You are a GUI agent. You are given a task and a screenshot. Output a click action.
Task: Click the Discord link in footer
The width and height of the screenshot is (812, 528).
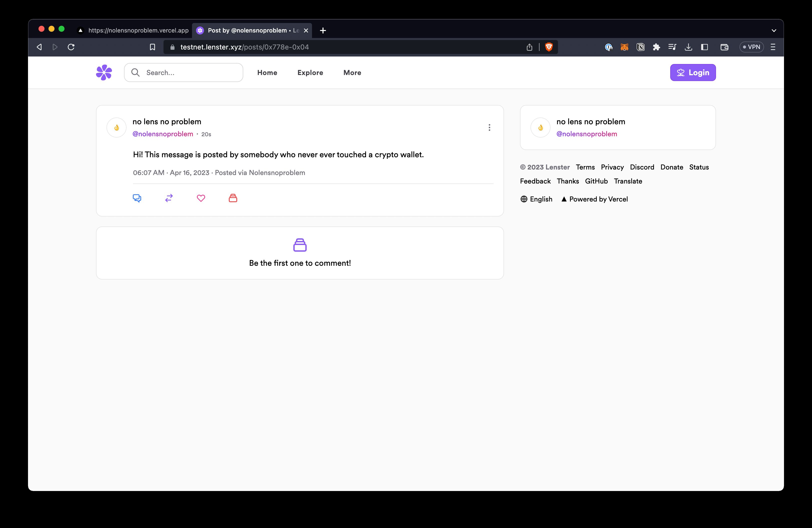tap(641, 166)
